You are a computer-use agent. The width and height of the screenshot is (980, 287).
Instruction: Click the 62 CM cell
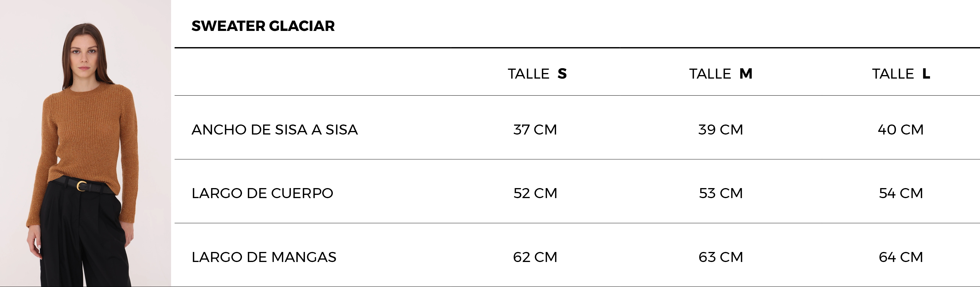pyautogui.click(x=535, y=257)
